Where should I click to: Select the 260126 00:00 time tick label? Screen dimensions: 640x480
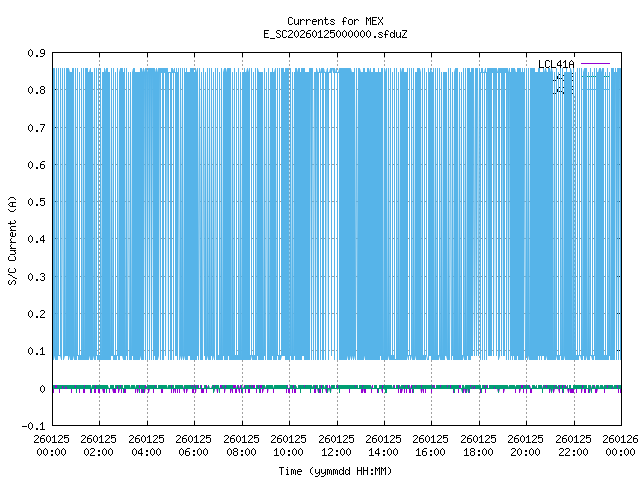620,445
